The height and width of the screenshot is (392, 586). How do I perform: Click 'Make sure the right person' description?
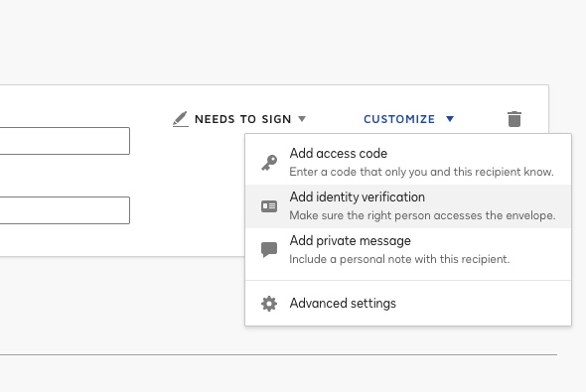[422, 215]
